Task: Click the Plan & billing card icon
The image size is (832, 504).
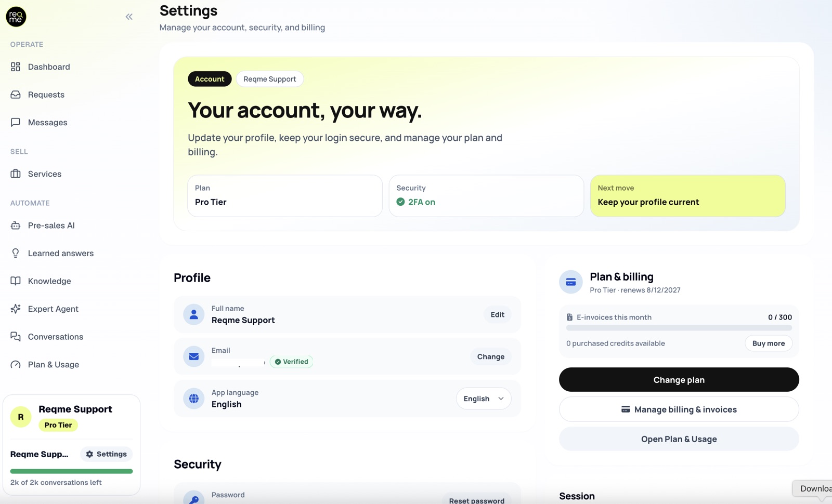Action: coord(570,282)
